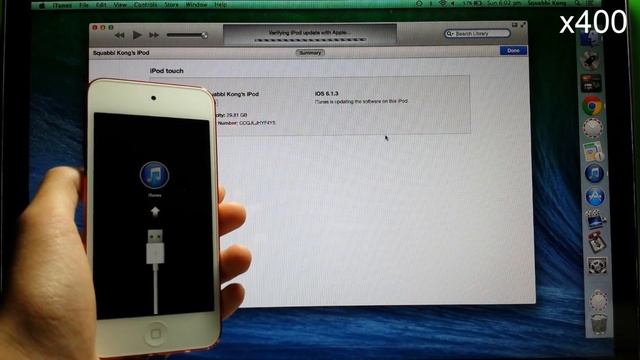The width and height of the screenshot is (640, 360).
Task: Click the Play button in iTunes
Action: coord(137,35)
